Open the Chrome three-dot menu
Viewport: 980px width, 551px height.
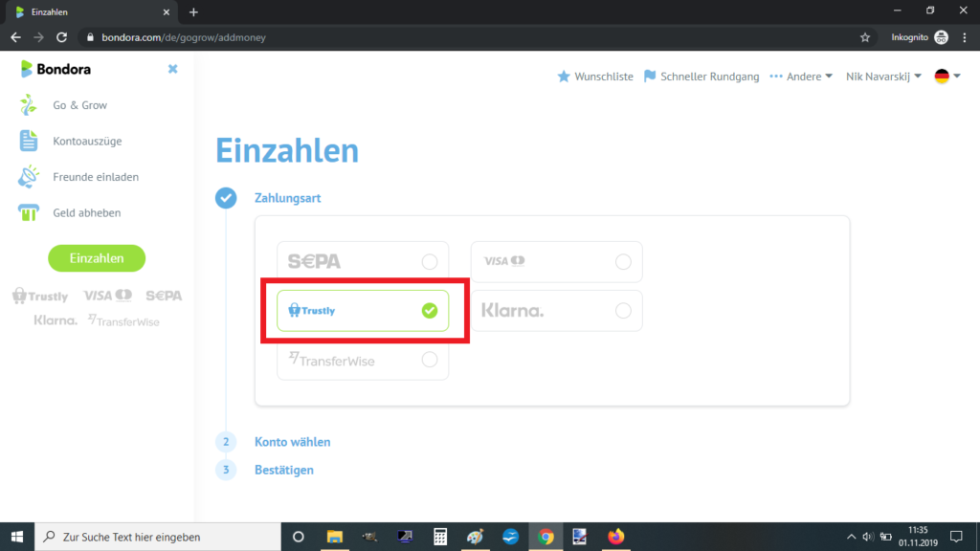tap(965, 37)
